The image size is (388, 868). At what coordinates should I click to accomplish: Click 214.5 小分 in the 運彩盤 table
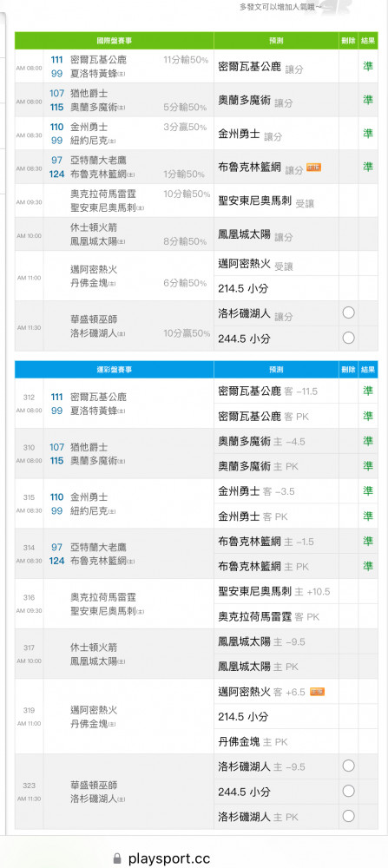pyautogui.click(x=243, y=716)
